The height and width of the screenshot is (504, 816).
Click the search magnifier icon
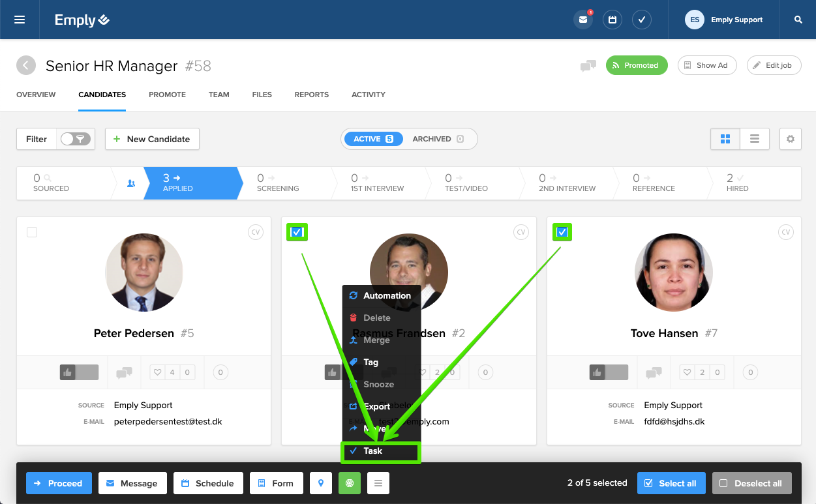coord(798,20)
